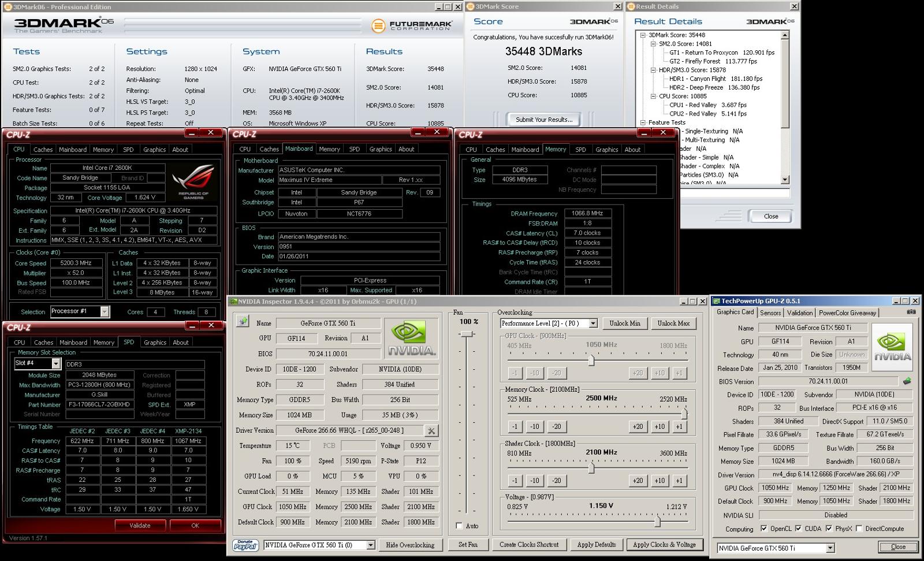Select CPU1 - Red Valley tree row
Screen dimensions: 924x561
pyautogui.click(x=708, y=105)
